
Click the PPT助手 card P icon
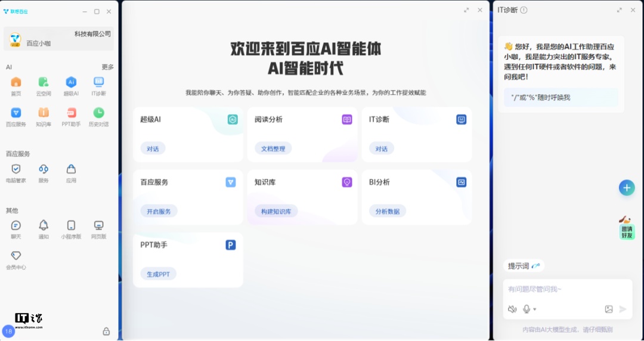click(x=231, y=245)
